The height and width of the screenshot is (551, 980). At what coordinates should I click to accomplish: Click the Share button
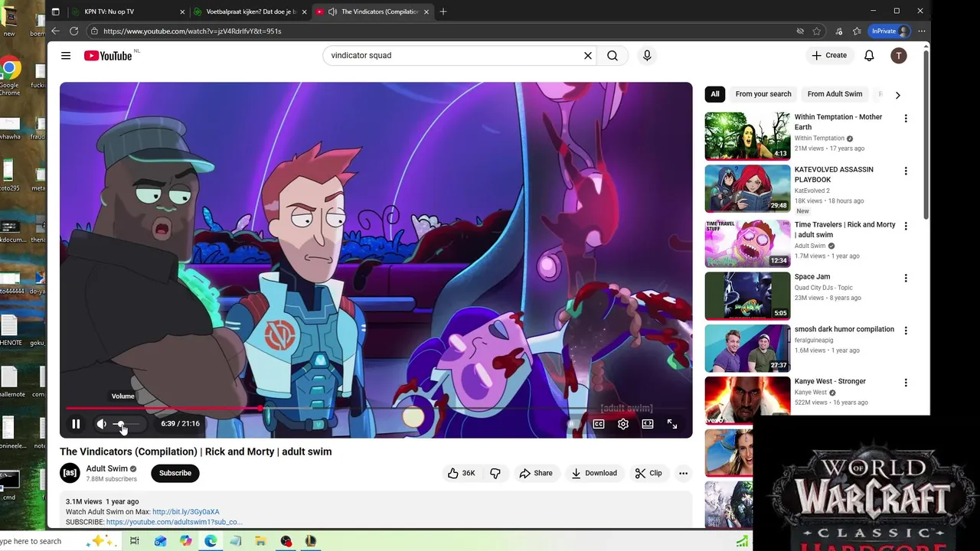(536, 473)
